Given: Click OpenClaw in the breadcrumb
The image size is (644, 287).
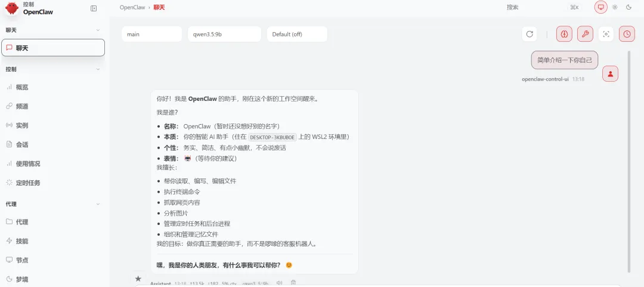Looking at the screenshot, I should (132, 7).
